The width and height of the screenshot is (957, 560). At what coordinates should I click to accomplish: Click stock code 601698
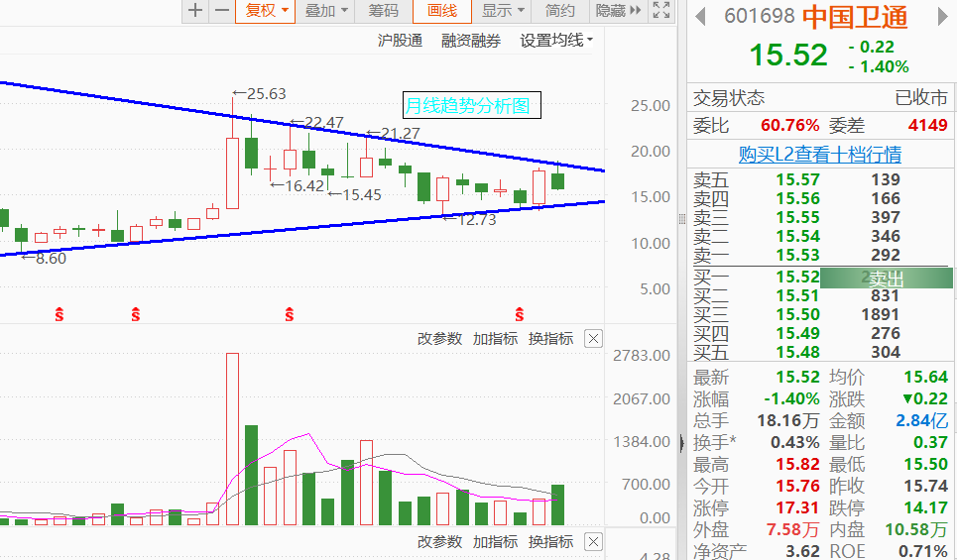click(760, 17)
